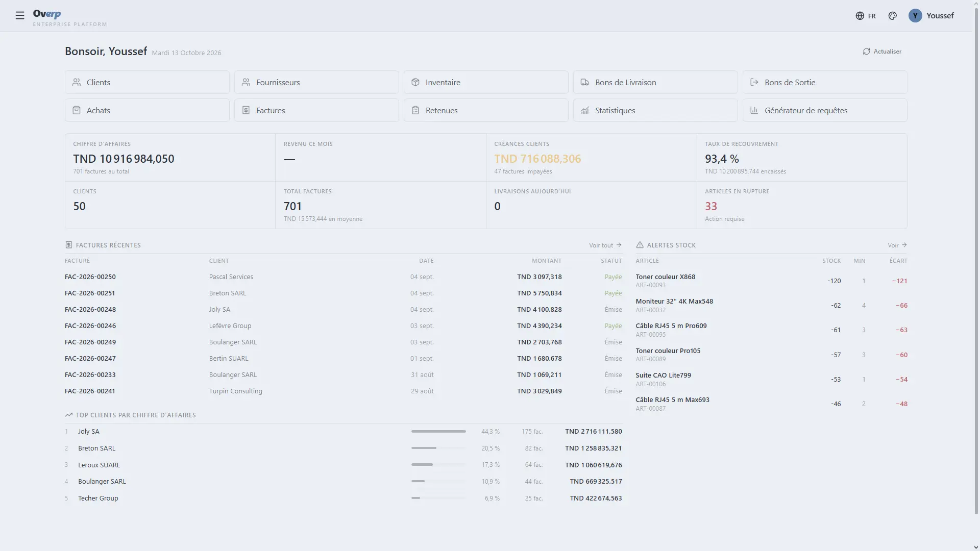Click the Retenues clipboard icon

tap(415, 110)
